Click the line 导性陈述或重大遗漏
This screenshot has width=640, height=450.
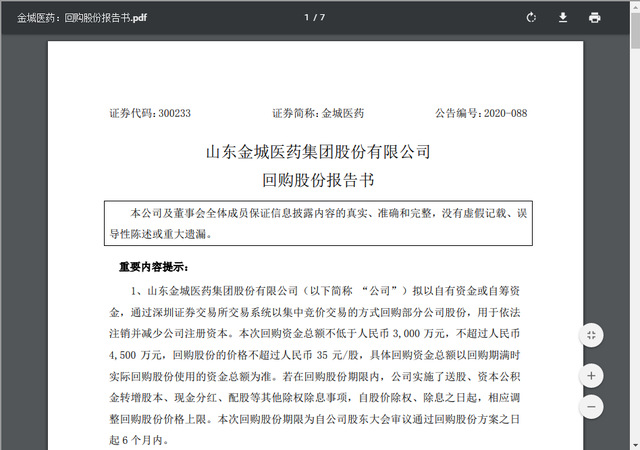click(160, 234)
